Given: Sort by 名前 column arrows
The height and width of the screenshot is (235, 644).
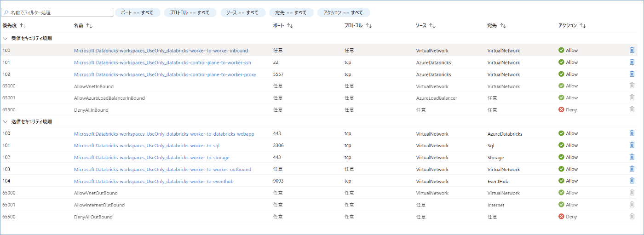Looking at the screenshot, I should [x=89, y=26].
